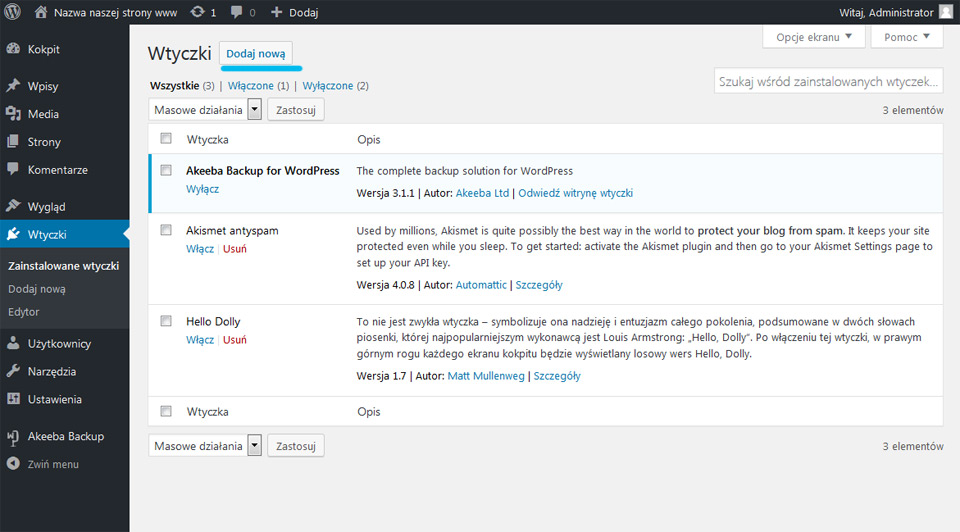
Task: Focus the search installed plugins field
Action: click(x=828, y=81)
